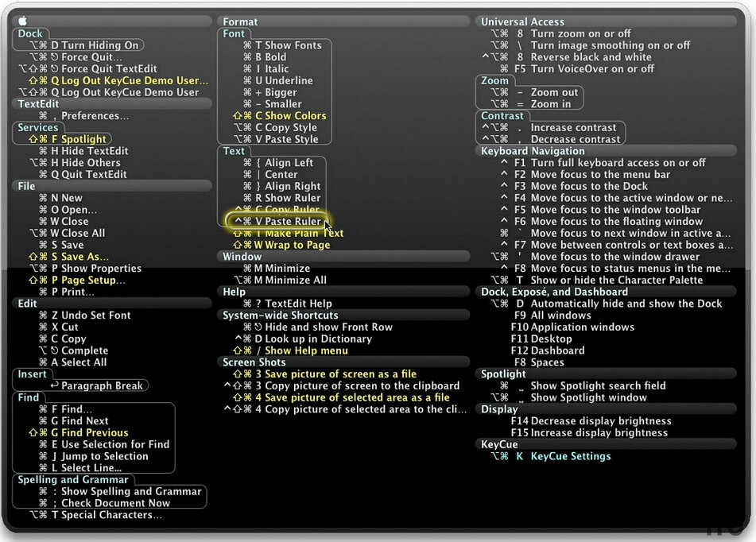
Task: Choose Look up in Dictionary
Action: (303, 339)
